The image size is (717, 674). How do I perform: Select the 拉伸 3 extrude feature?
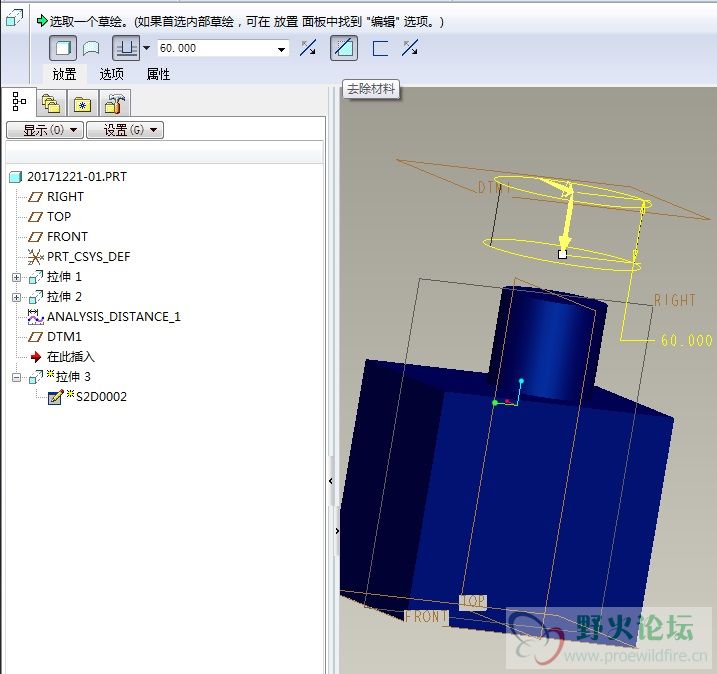click(73, 377)
